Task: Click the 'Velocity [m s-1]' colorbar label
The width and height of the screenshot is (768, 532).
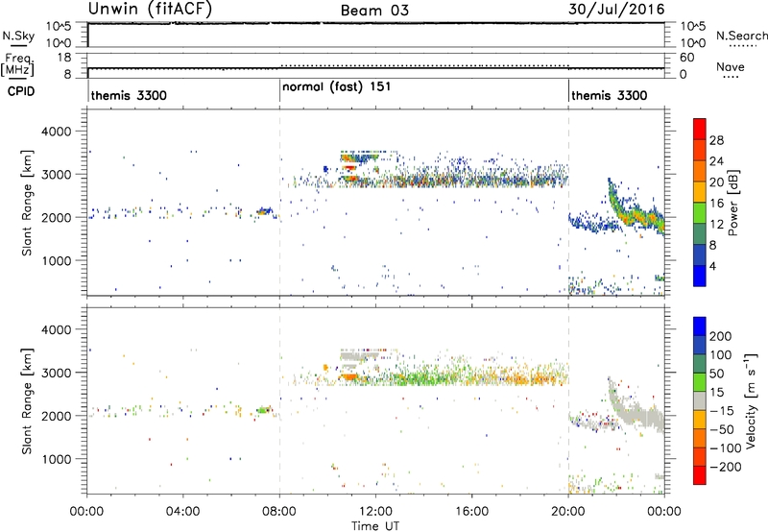Action: pyautogui.click(x=751, y=400)
